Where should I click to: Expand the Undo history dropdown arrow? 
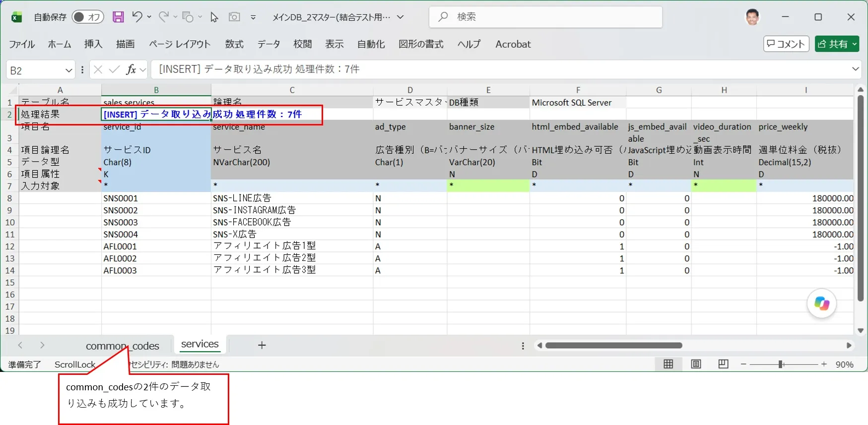coord(149,17)
